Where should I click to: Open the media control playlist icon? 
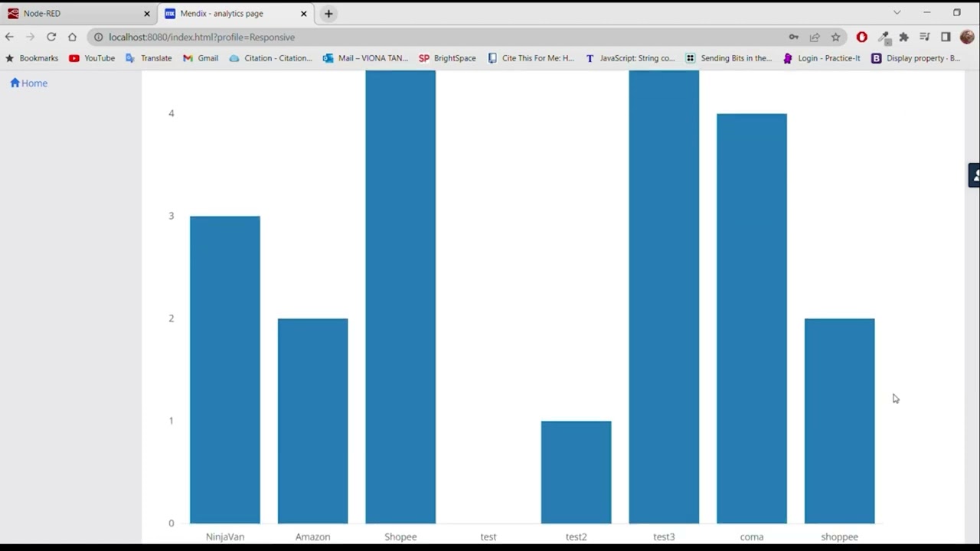coord(925,37)
